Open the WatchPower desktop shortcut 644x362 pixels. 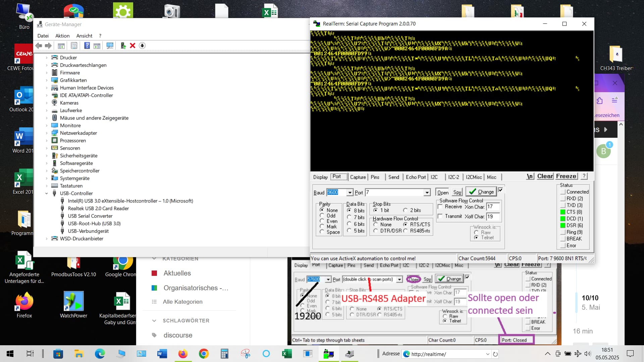point(73,305)
